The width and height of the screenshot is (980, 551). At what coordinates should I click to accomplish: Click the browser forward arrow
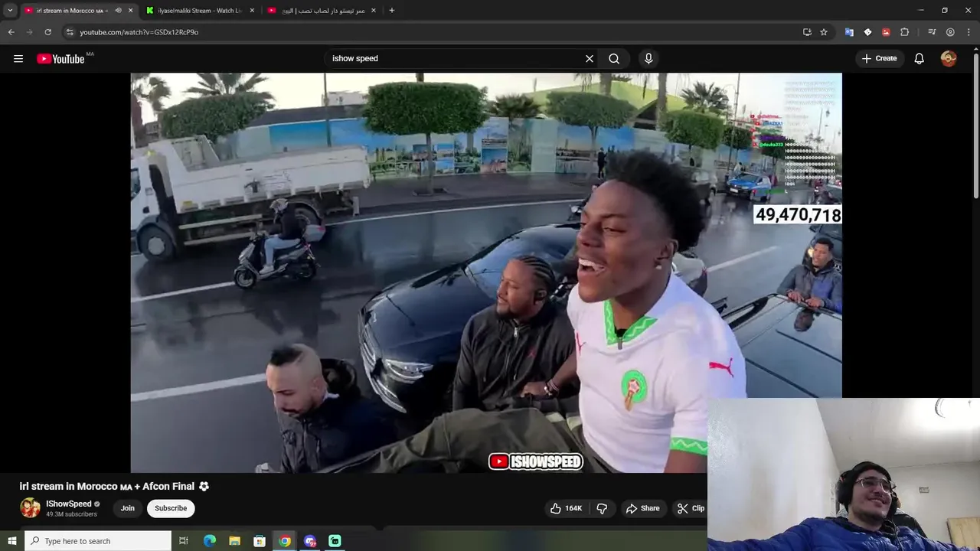click(29, 32)
